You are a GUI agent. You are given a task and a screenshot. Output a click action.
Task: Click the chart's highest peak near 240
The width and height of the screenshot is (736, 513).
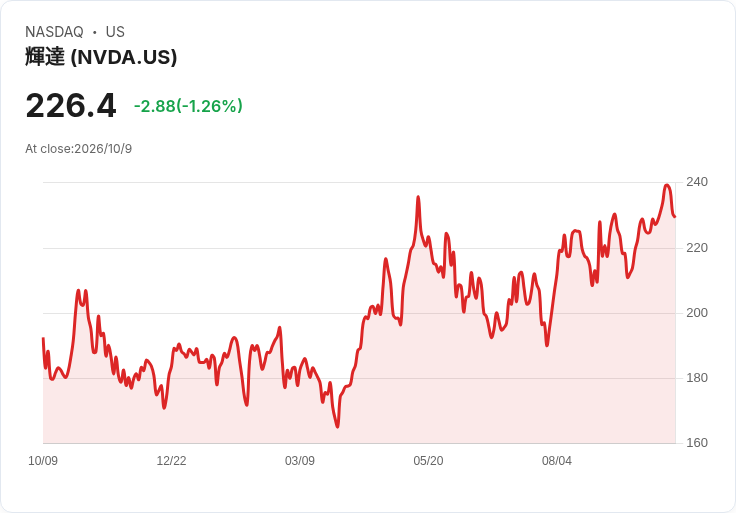(x=667, y=185)
